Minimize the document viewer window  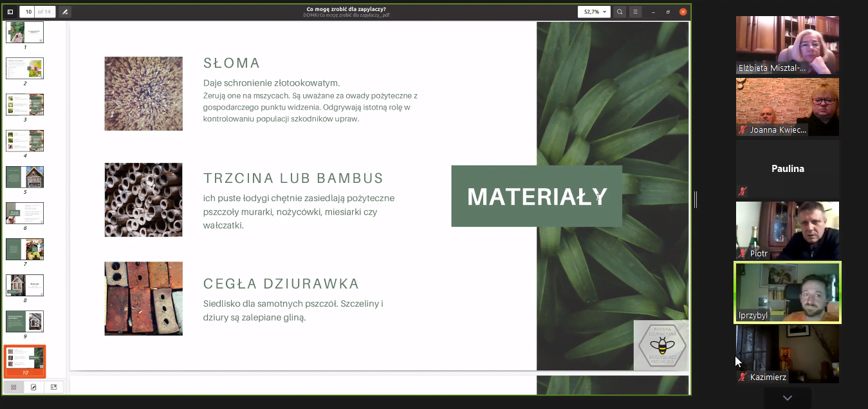tap(653, 12)
